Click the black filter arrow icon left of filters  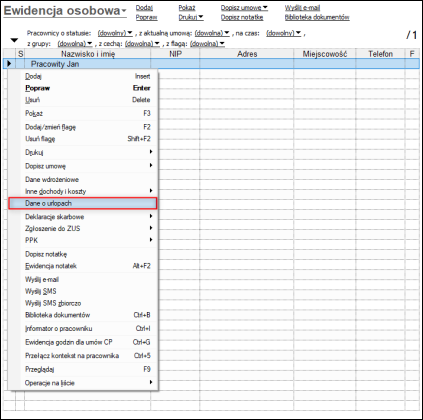click(14, 40)
